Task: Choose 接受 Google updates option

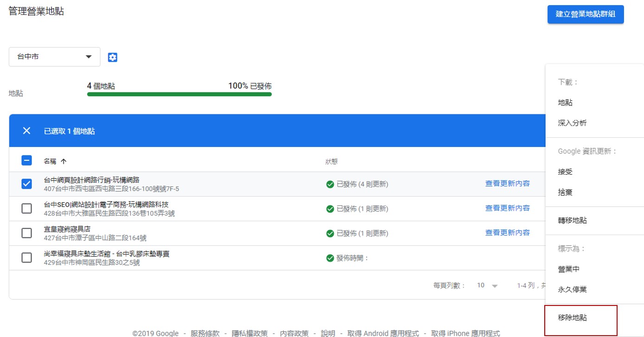Action: tap(565, 172)
